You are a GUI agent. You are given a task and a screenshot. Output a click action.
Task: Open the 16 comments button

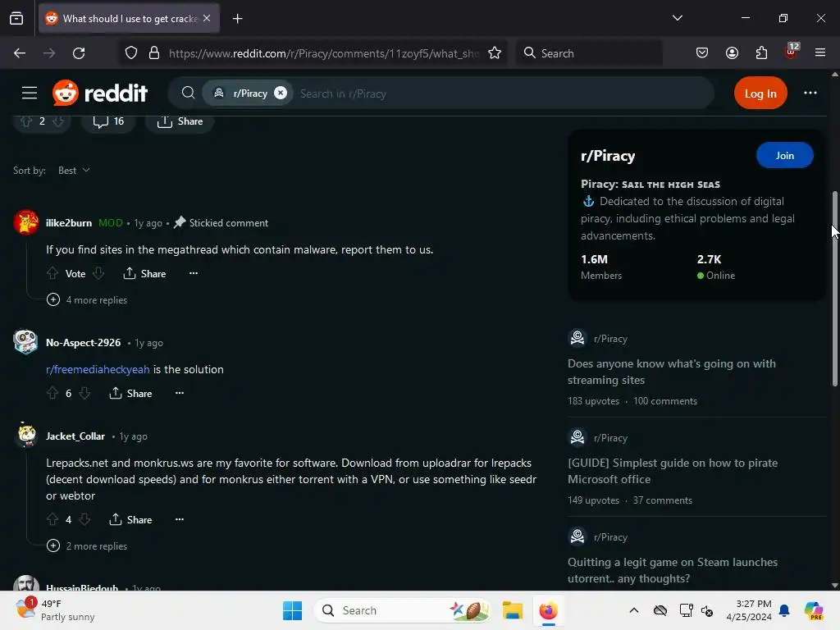(x=108, y=121)
